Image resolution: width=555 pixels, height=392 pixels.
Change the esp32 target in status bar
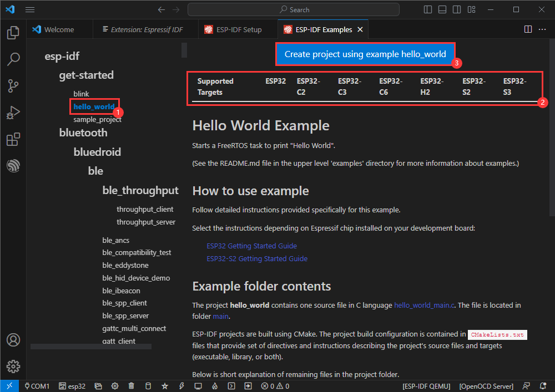72,386
